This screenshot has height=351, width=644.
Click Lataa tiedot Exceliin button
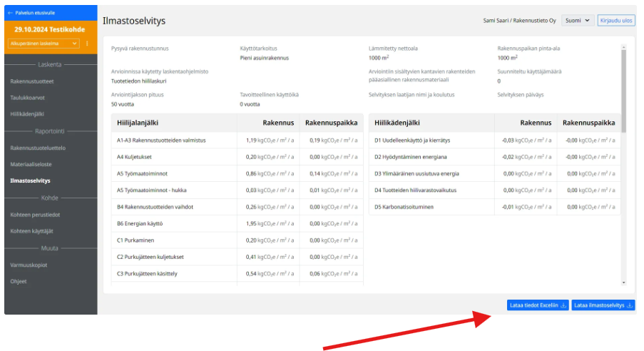click(538, 305)
